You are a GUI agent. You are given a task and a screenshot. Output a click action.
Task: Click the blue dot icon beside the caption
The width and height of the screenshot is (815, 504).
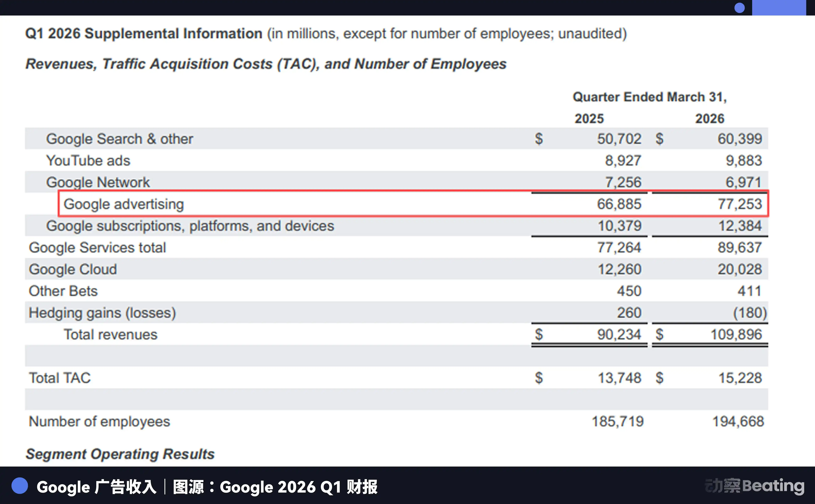click(20, 486)
